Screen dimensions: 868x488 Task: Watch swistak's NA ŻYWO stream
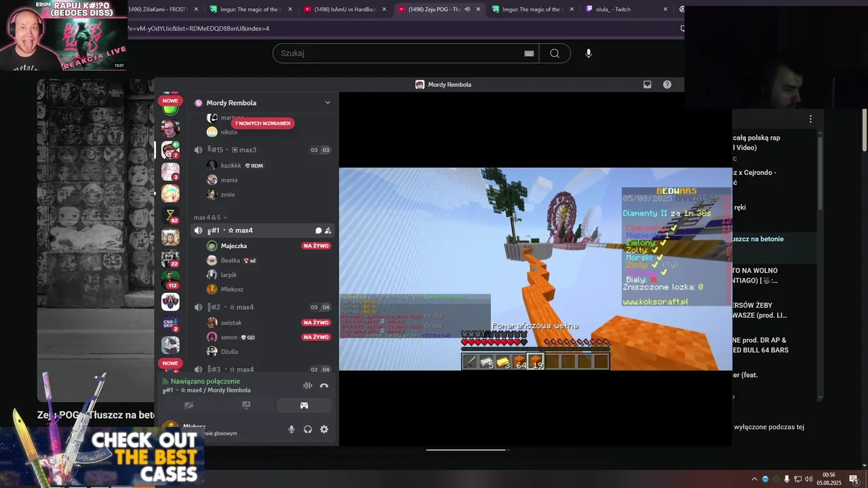(316, 323)
